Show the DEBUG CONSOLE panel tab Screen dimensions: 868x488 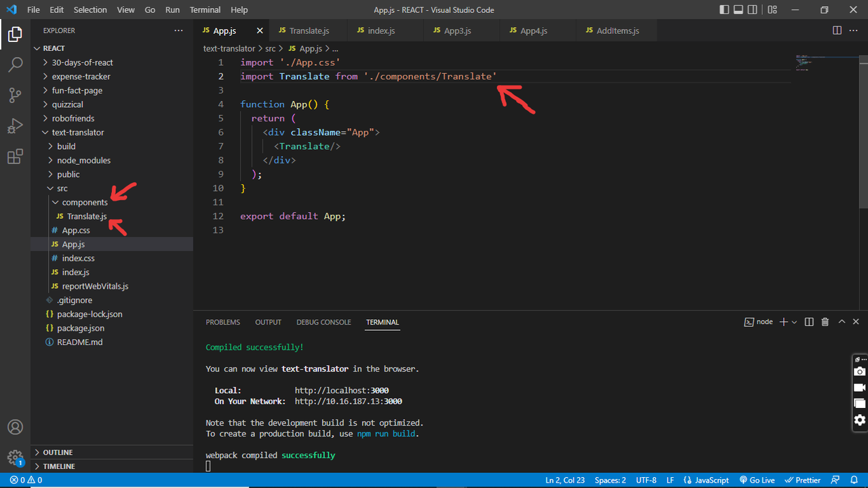pyautogui.click(x=323, y=322)
